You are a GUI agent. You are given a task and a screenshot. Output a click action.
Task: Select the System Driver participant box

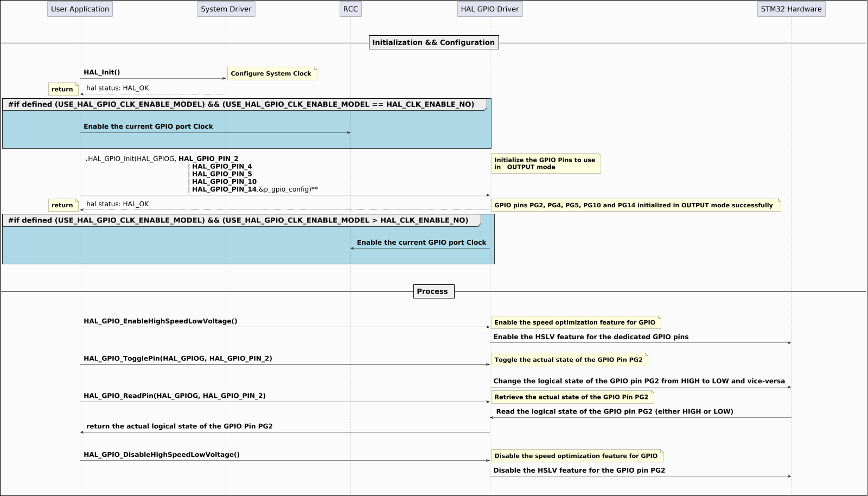226,9
